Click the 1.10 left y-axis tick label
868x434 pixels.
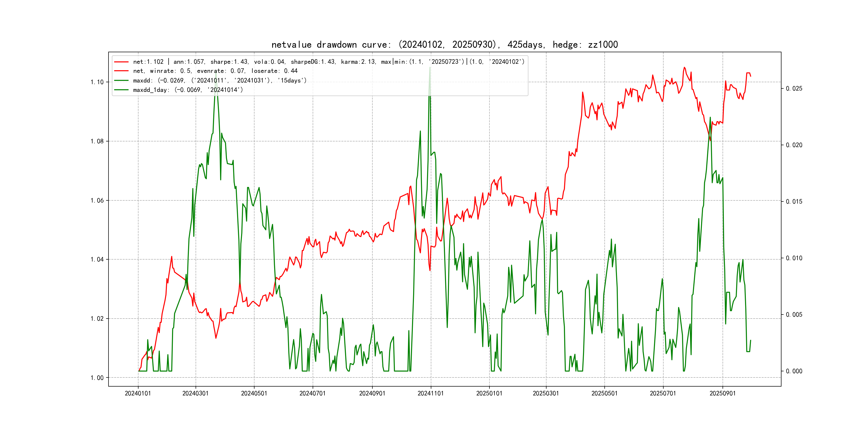point(97,82)
